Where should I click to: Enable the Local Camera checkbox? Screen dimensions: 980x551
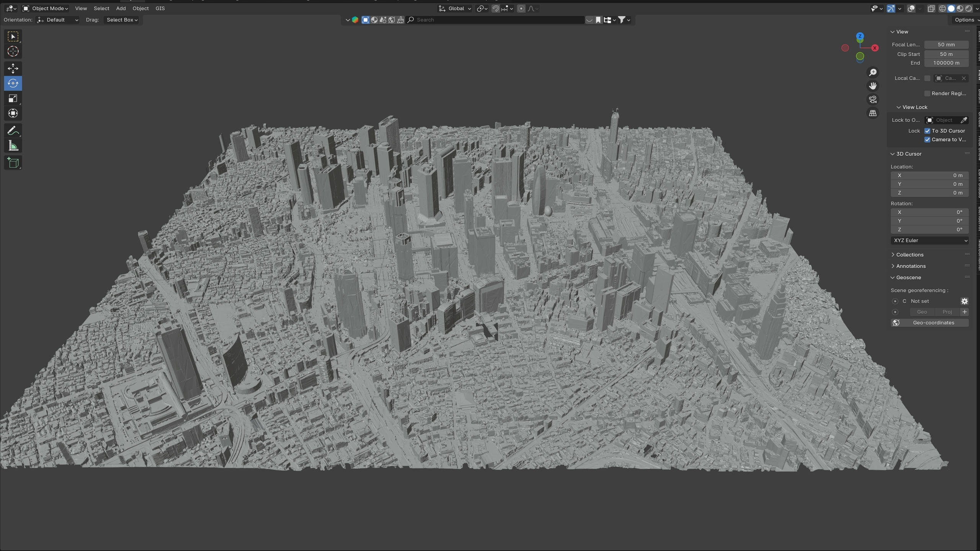coord(927,78)
